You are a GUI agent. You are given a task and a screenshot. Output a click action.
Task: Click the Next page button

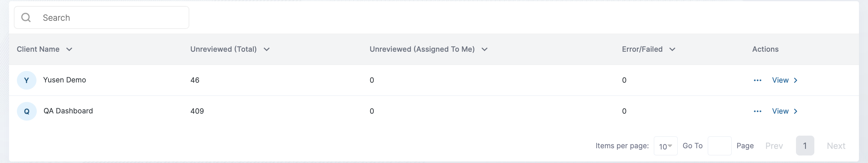(836, 146)
